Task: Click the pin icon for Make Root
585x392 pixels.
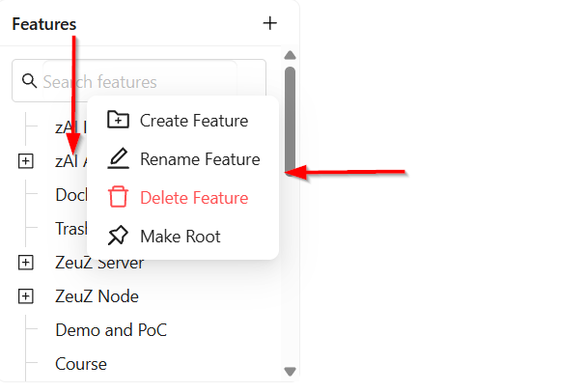Action: pyautogui.click(x=118, y=236)
